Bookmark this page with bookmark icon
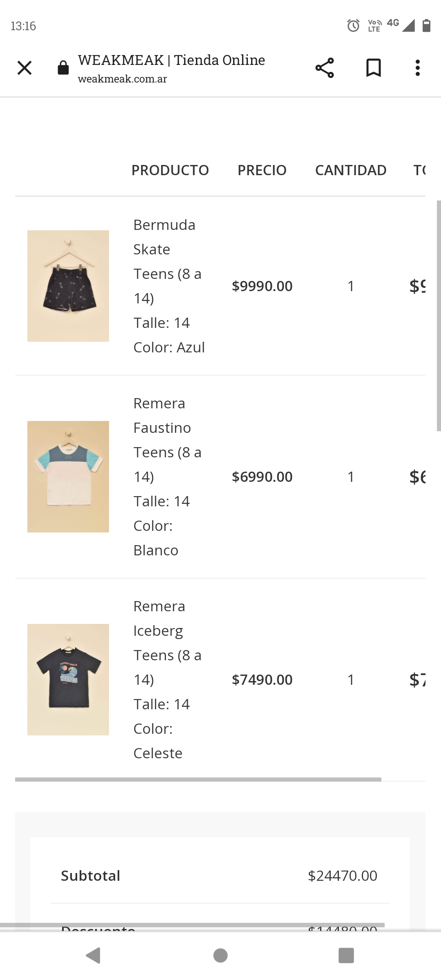Screen dimensions: 441x980 pyautogui.click(x=373, y=68)
